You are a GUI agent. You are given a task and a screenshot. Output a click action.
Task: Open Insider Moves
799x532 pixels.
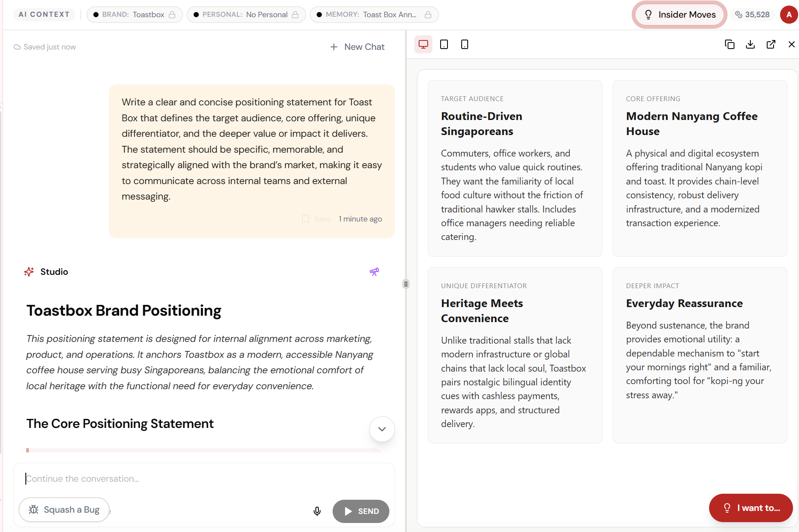(x=679, y=14)
